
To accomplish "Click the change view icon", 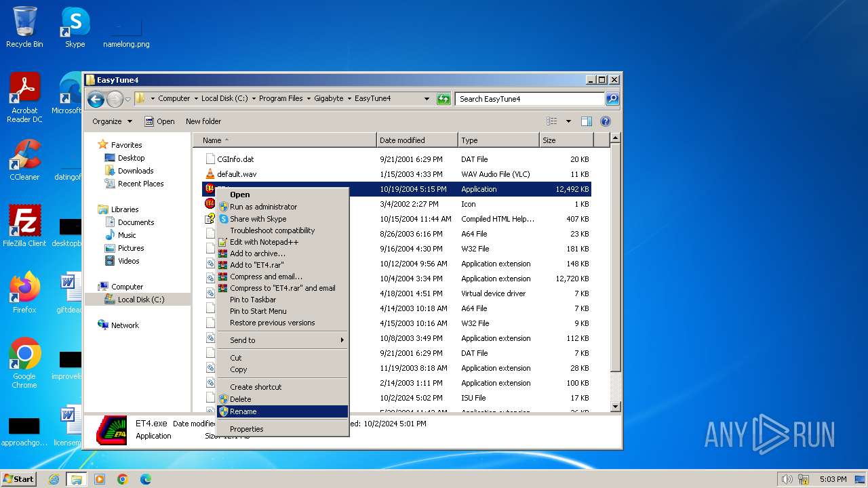I will 552,121.
